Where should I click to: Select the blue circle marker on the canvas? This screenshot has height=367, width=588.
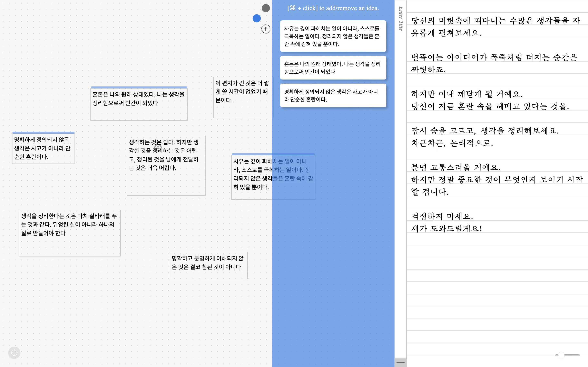click(x=257, y=18)
